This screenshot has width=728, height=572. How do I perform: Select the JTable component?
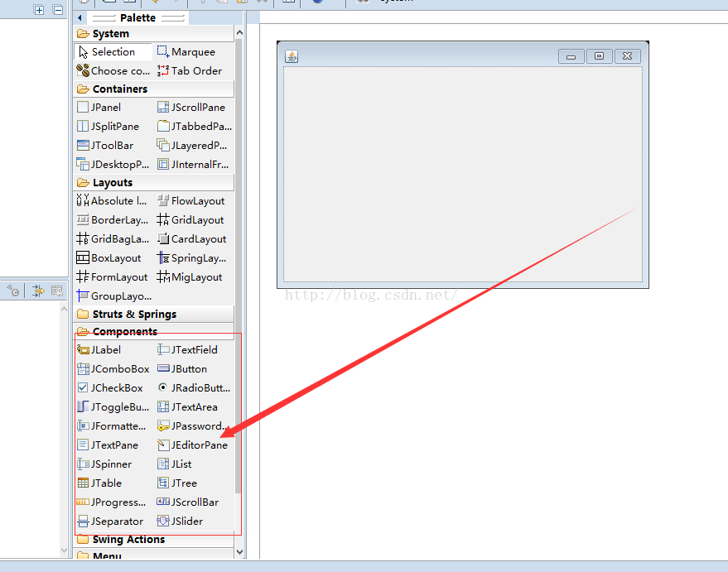(99, 483)
